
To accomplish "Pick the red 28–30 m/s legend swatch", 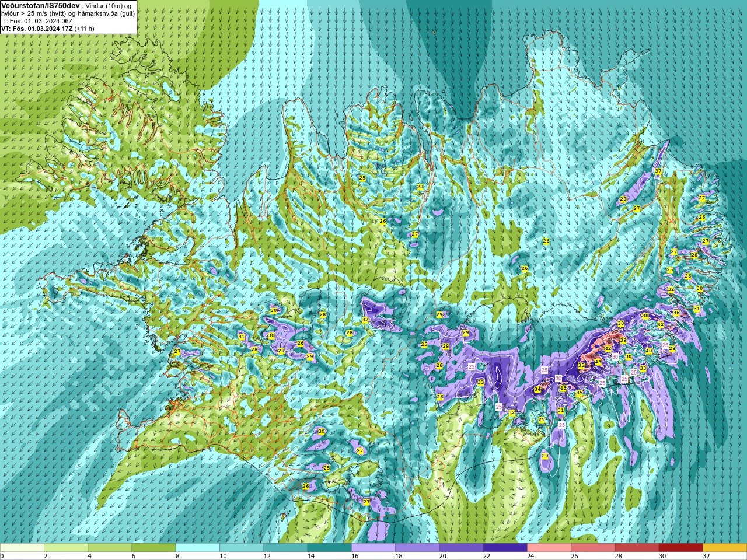I will tap(637, 548).
